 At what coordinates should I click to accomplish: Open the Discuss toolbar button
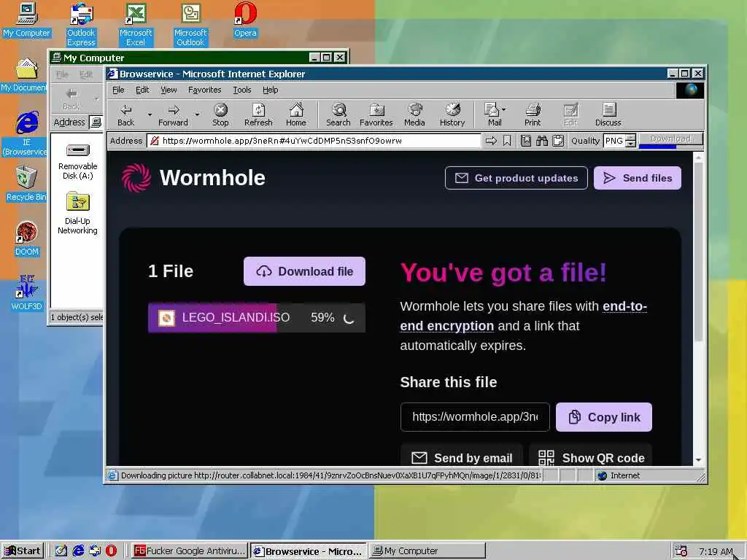point(608,115)
